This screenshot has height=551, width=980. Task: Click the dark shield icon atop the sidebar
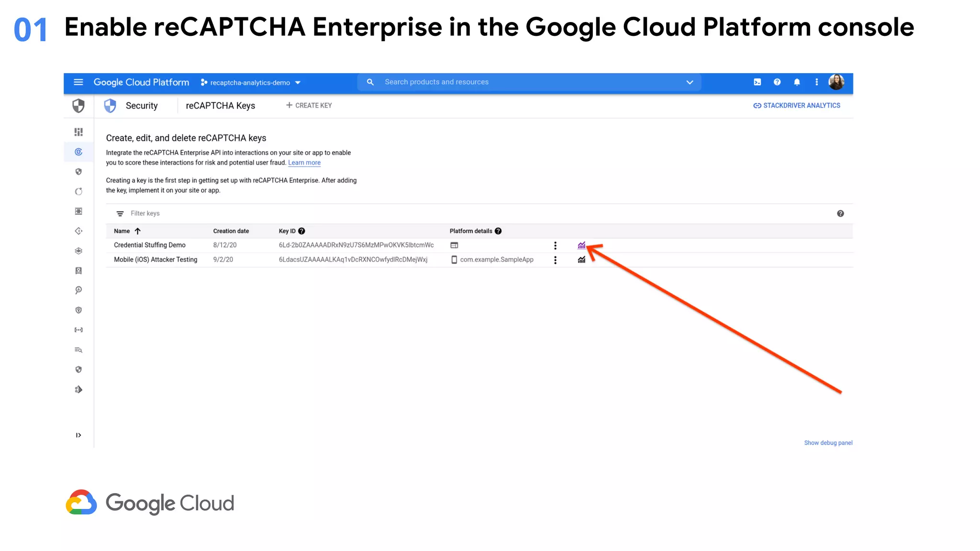pyautogui.click(x=78, y=106)
